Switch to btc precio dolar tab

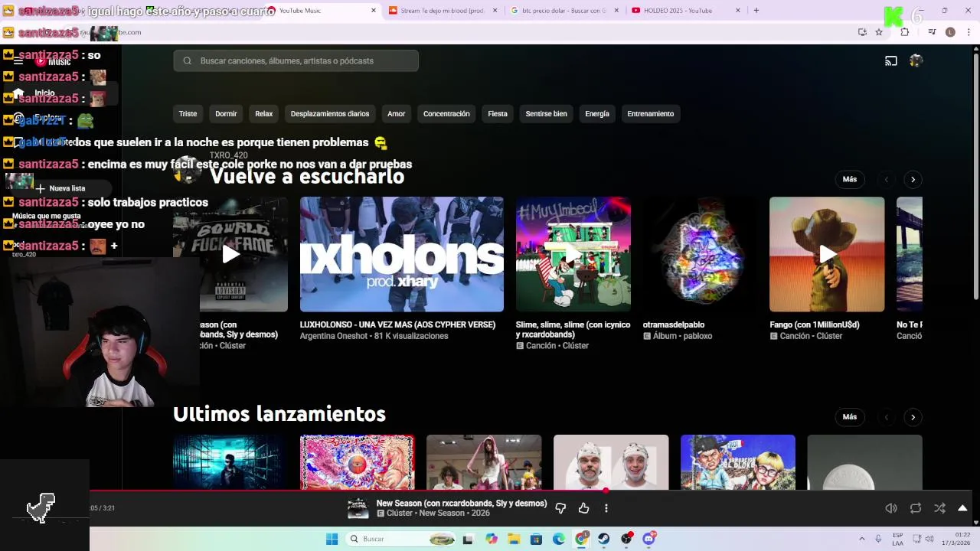point(566,11)
